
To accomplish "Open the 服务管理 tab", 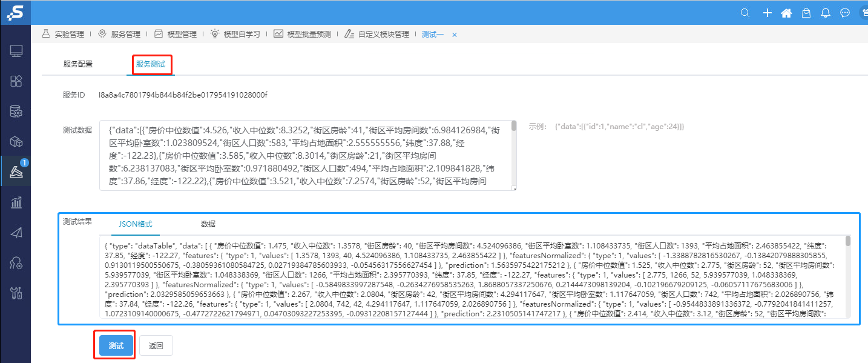I will [x=125, y=35].
